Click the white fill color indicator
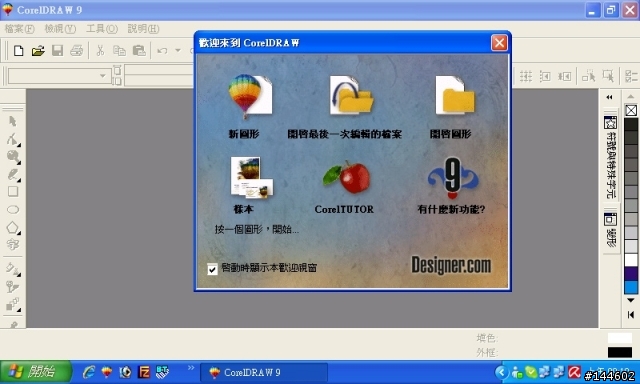This screenshot has height=384, width=640. coord(620,338)
